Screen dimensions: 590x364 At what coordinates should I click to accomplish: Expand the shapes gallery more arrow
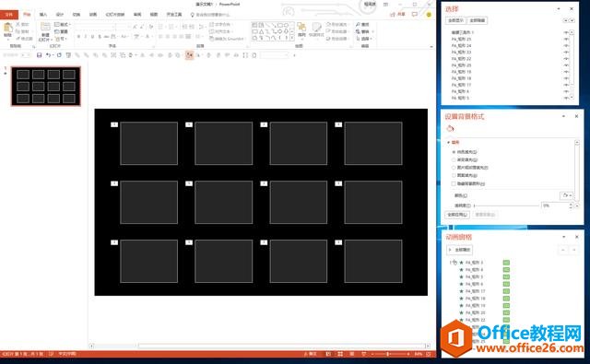pos(292,38)
